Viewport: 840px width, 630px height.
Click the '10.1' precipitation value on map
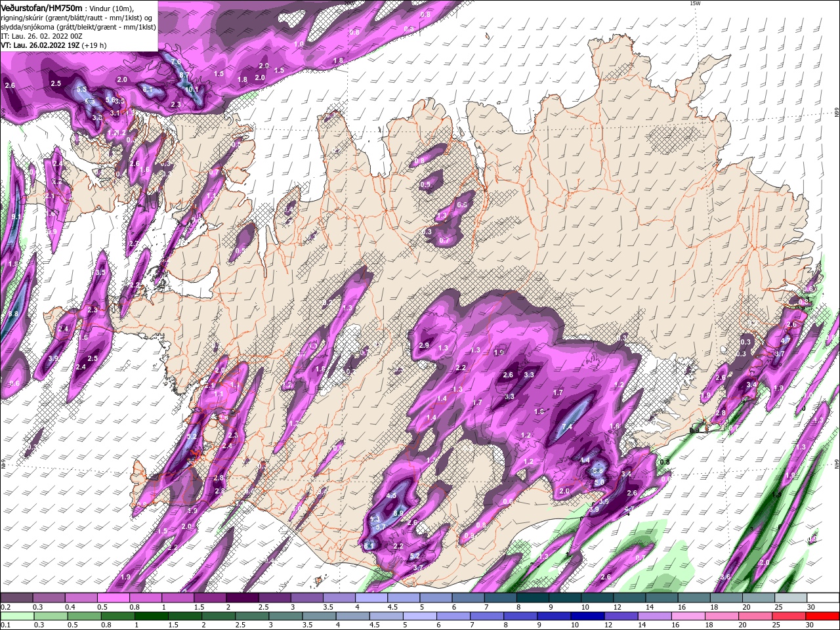(191, 89)
